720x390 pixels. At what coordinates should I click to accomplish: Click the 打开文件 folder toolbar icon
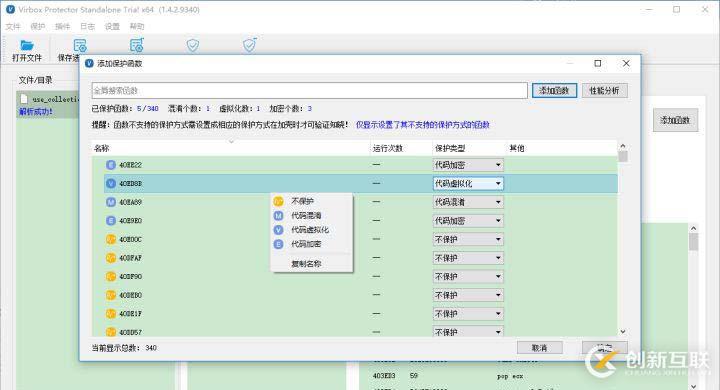27,45
